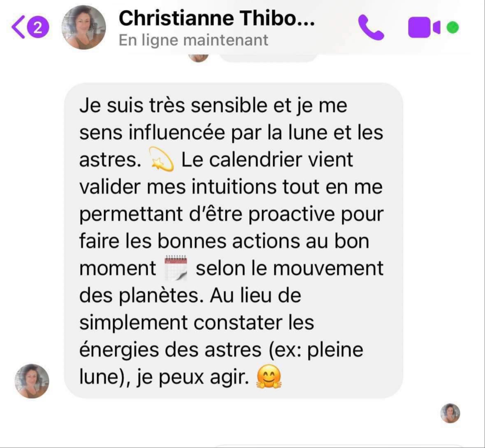This screenshot has height=448, width=485.
Task: Click the green active status dot
Action: (x=453, y=28)
